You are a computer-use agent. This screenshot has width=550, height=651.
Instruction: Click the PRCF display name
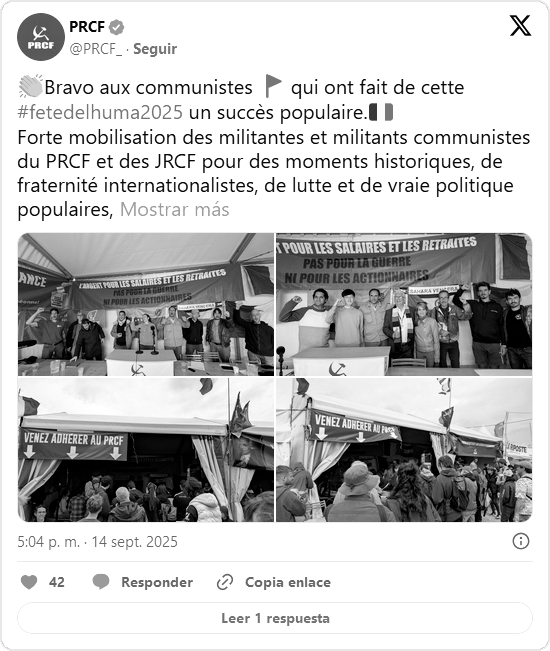tap(87, 27)
